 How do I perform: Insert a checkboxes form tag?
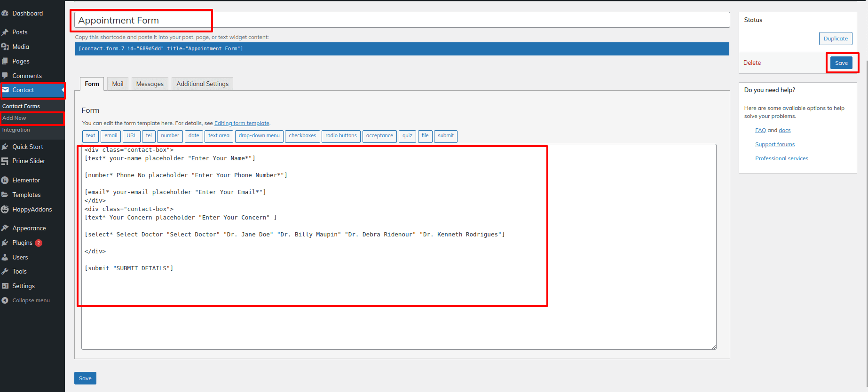pyautogui.click(x=302, y=136)
